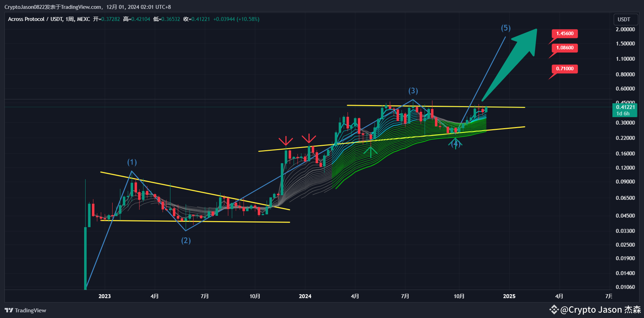644x318 pixels.
Task: Click the 2023 time axis label
Action: (x=104, y=296)
